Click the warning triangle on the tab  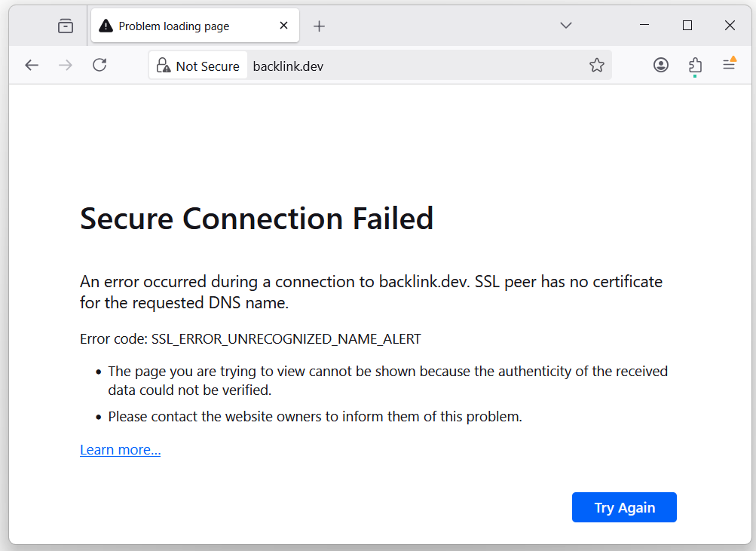pyautogui.click(x=105, y=25)
